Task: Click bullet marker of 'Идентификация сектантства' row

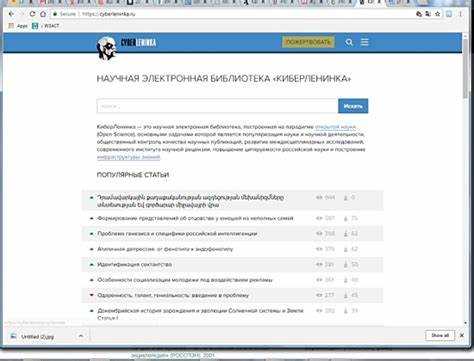Action: (92, 264)
